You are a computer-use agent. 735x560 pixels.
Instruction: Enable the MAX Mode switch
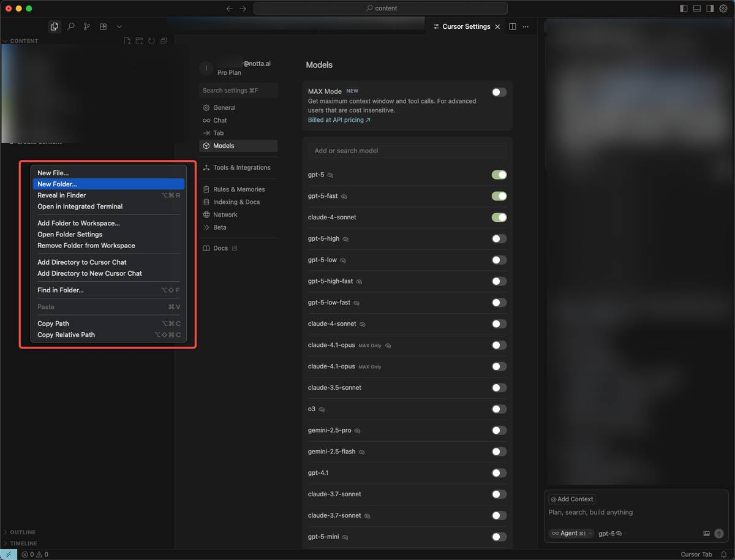pos(499,92)
